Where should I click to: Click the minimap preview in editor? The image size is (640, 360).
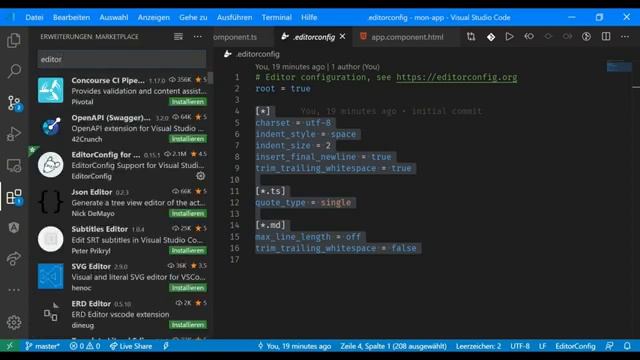pos(619,66)
